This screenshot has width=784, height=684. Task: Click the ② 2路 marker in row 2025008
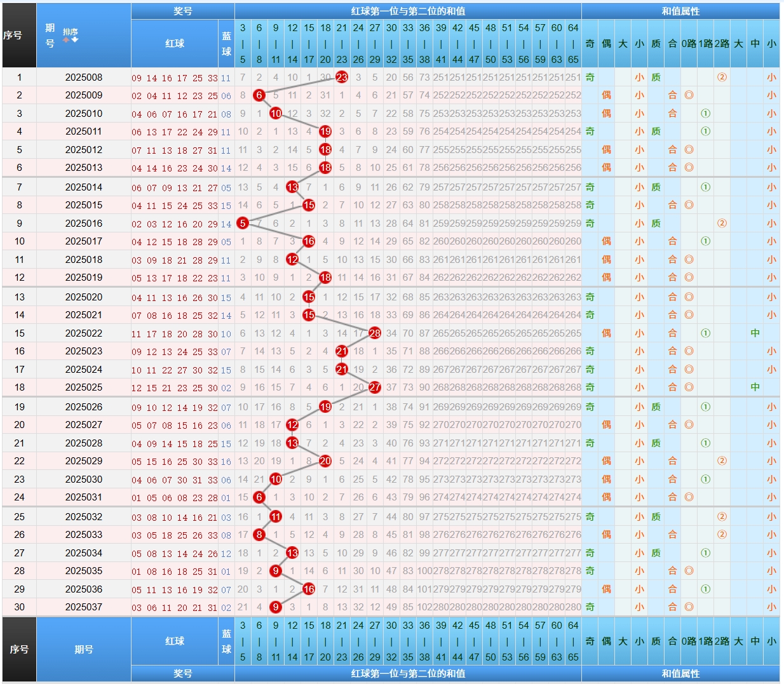click(x=722, y=77)
